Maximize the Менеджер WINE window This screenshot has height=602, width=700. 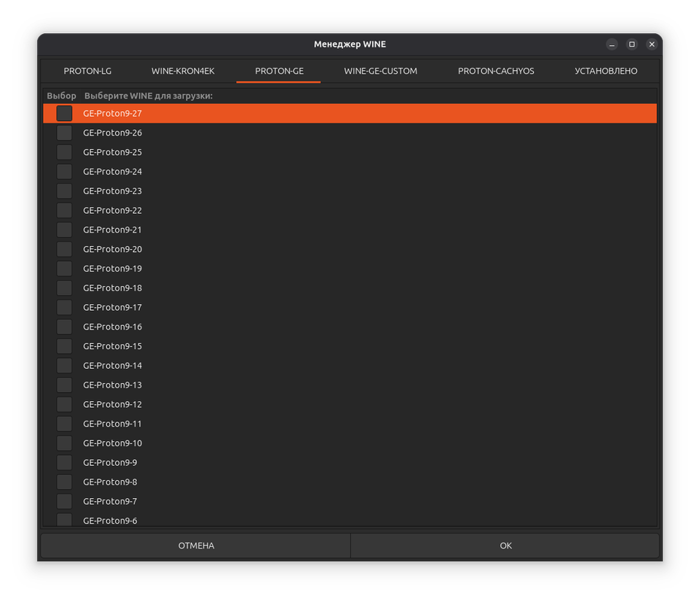click(632, 44)
